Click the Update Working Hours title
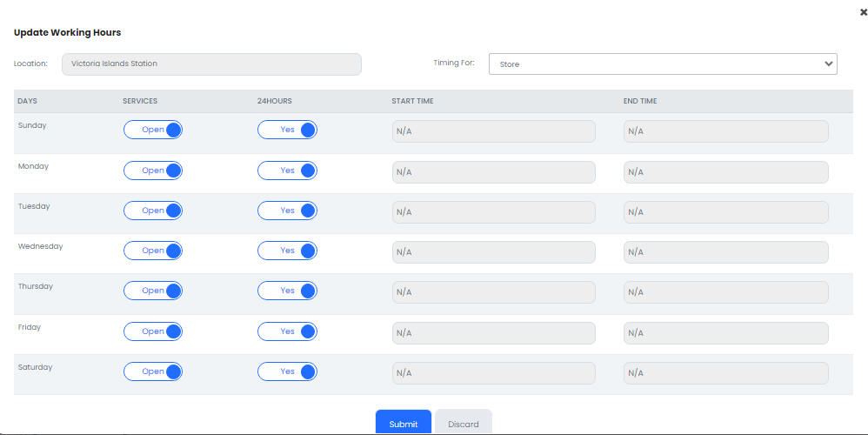This screenshot has height=435, width=868. tap(68, 33)
